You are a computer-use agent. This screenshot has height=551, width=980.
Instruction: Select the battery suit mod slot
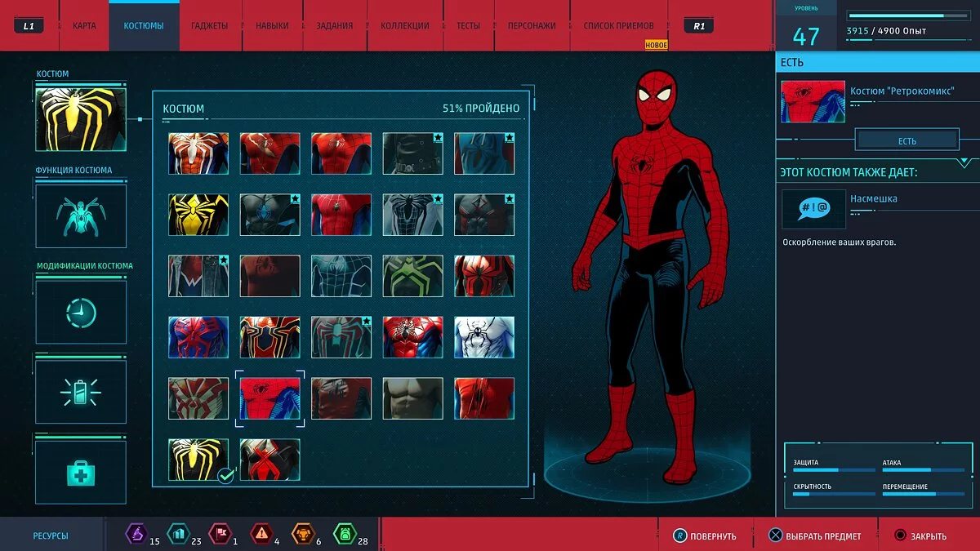click(x=81, y=393)
